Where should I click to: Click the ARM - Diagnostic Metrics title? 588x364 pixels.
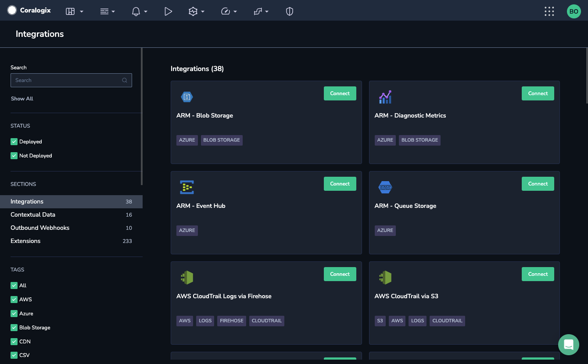click(410, 116)
